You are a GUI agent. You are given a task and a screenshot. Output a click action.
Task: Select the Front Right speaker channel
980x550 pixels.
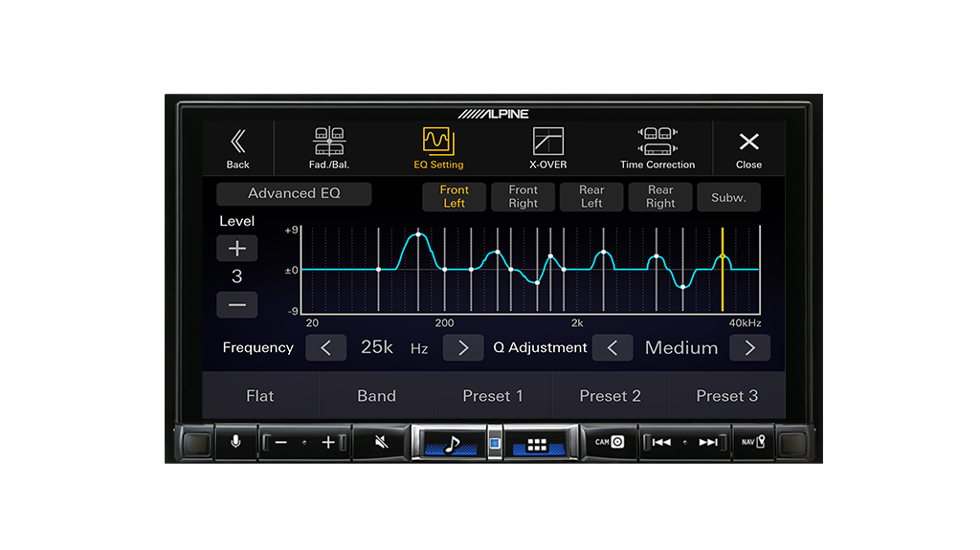pyautogui.click(x=523, y=197)
